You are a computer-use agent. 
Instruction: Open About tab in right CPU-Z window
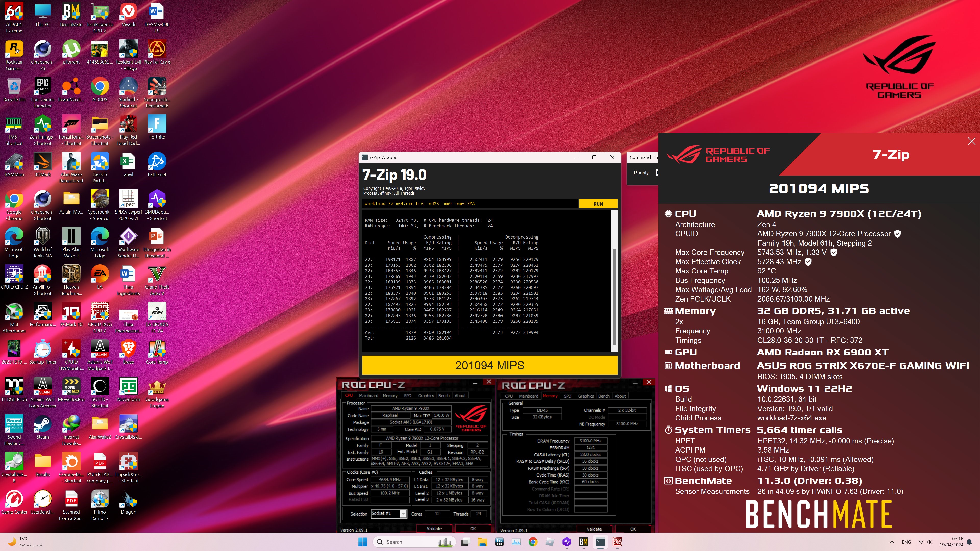[x=620, y=396]
